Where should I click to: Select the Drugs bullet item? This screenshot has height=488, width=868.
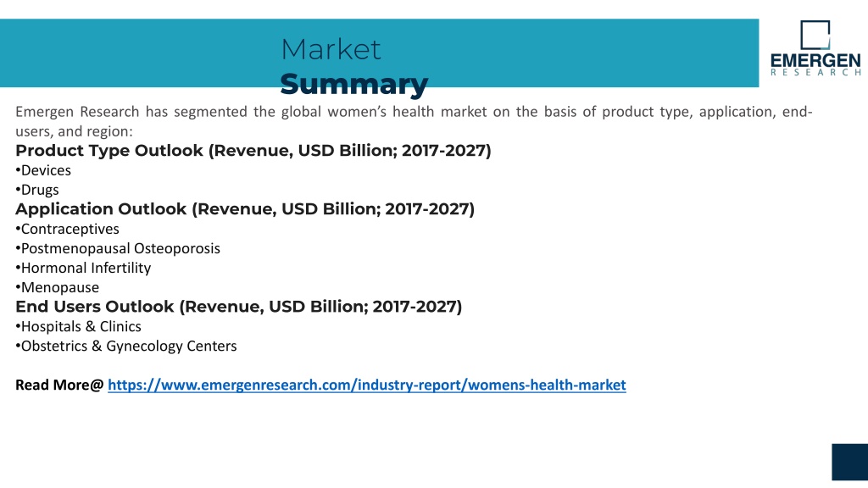click(37, 190)
